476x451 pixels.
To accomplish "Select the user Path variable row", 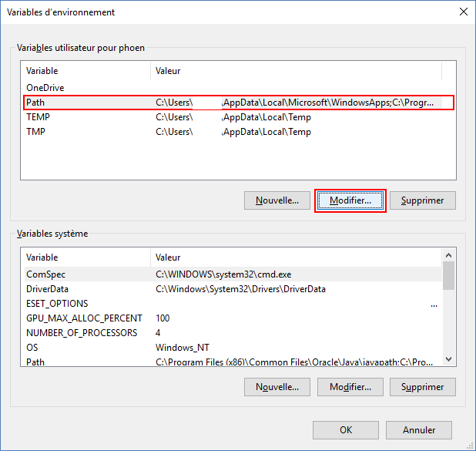I will click(x=36, y=103).
